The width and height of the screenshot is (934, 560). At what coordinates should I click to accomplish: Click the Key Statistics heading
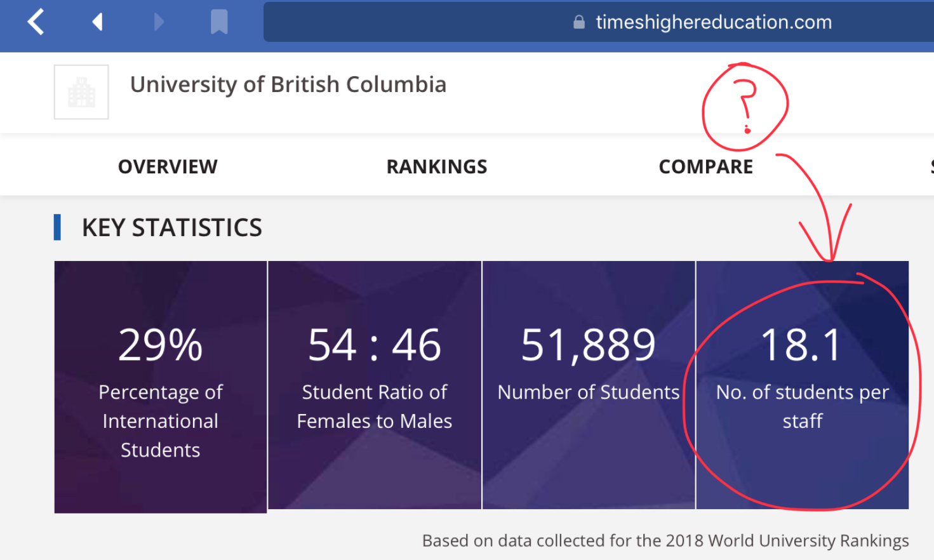pyautogui.click(x=171, y=228)
